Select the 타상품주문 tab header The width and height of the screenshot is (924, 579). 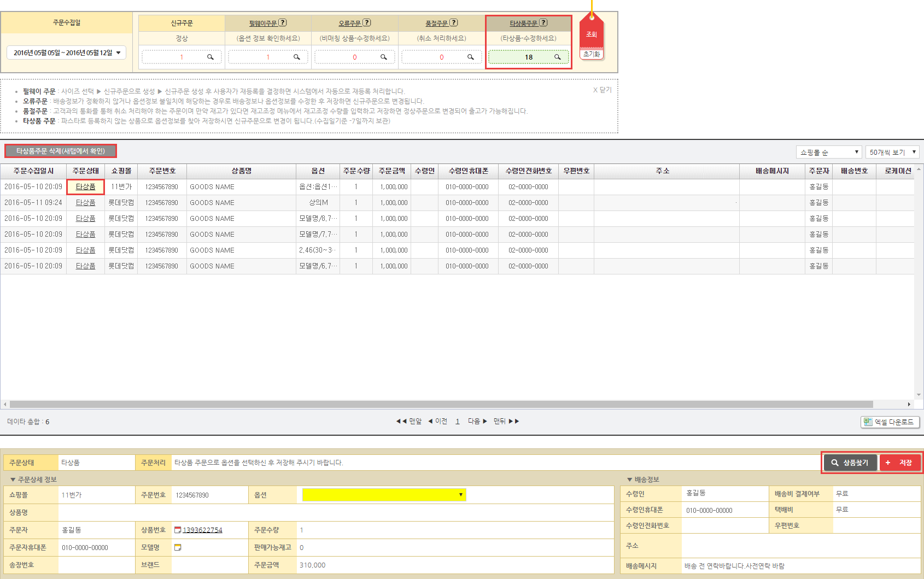pos(523,23)
